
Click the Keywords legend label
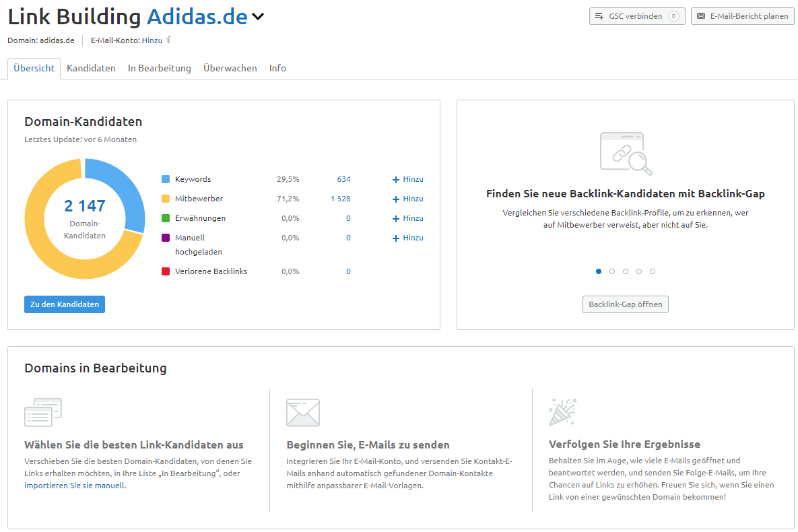193,179
